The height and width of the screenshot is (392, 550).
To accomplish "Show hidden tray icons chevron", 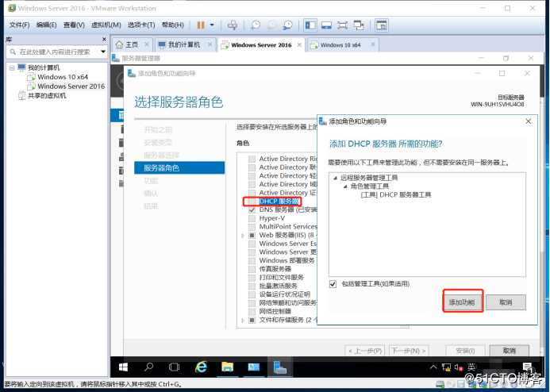I will click(433, 367).
